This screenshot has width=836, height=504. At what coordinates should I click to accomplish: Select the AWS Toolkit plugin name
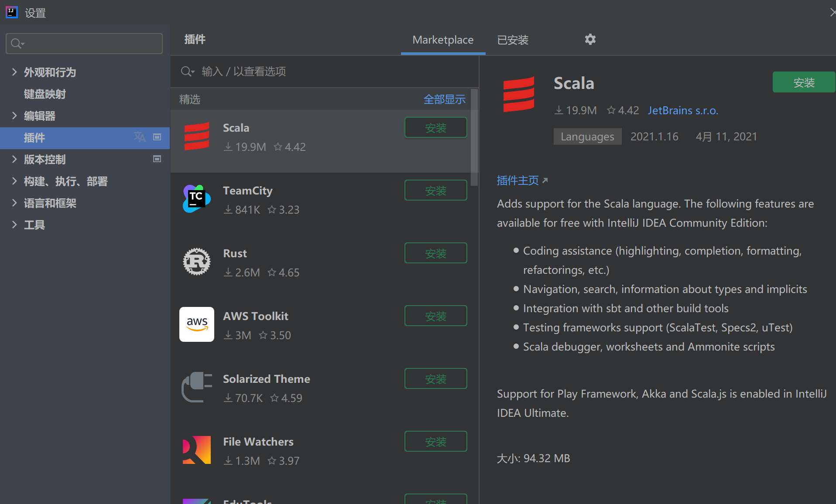pyautogui.click(x=256, y=316)
